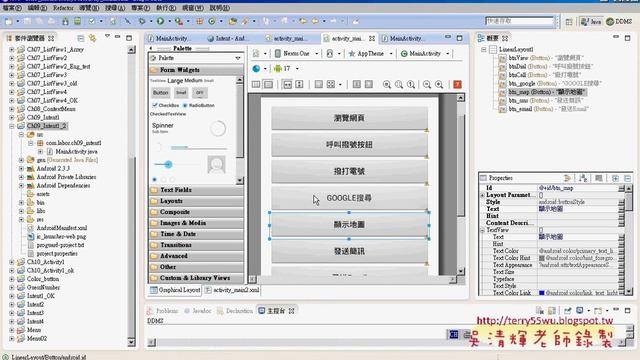
Task: Click the red lint warnings icon in layout toolbar
Action: (457, 84)
